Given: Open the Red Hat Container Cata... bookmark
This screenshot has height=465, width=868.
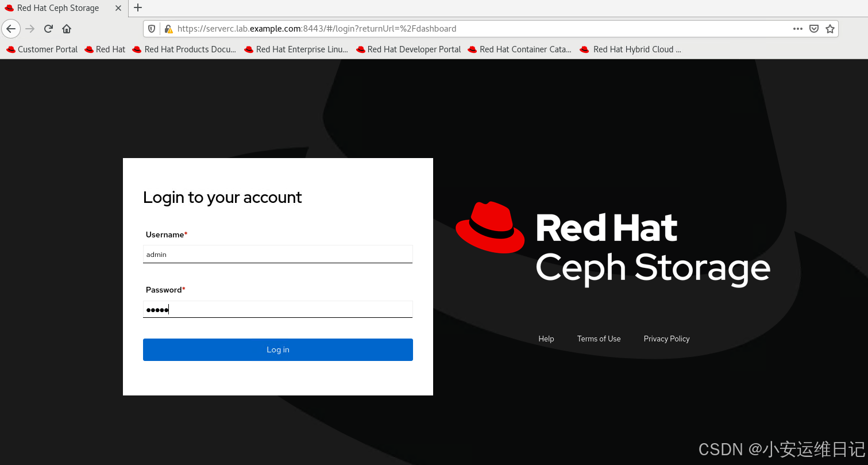Looking at the screenshot, I should point(520,49).
